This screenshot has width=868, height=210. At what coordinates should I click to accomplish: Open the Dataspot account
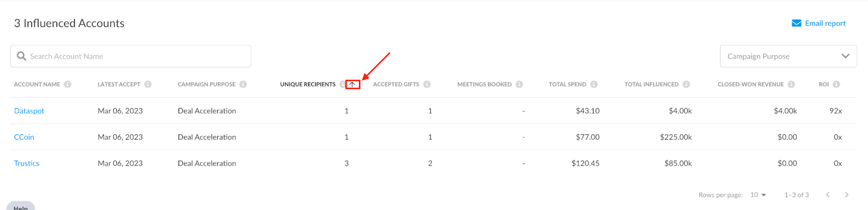click(29, 111)
